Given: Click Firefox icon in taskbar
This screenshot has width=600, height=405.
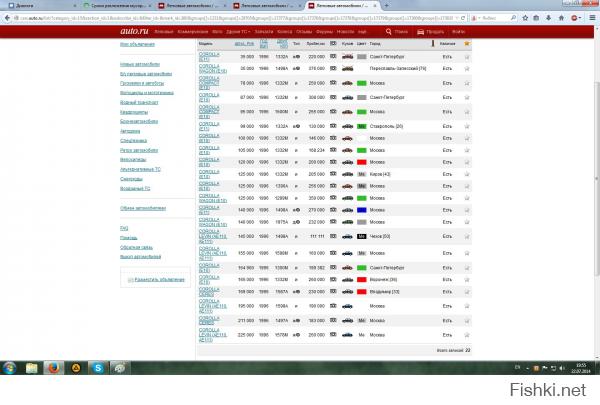Looking at the screenshot, I should (x=54, y=368).
